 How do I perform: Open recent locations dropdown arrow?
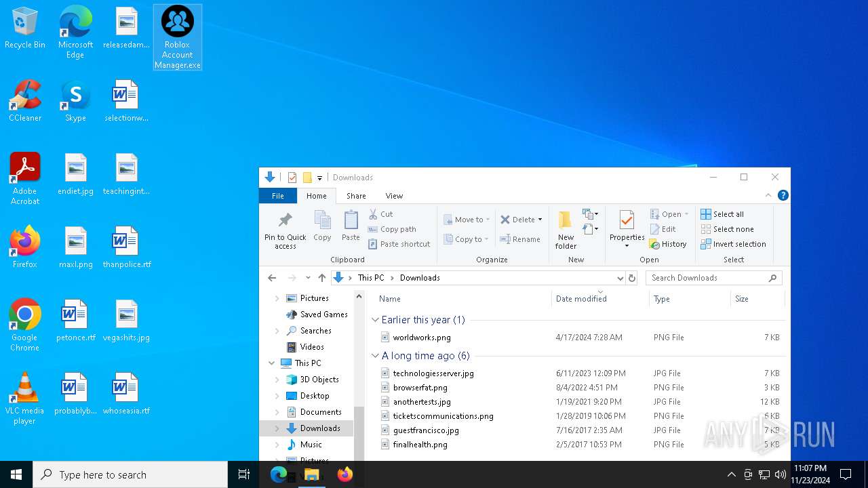click(308, 278)
